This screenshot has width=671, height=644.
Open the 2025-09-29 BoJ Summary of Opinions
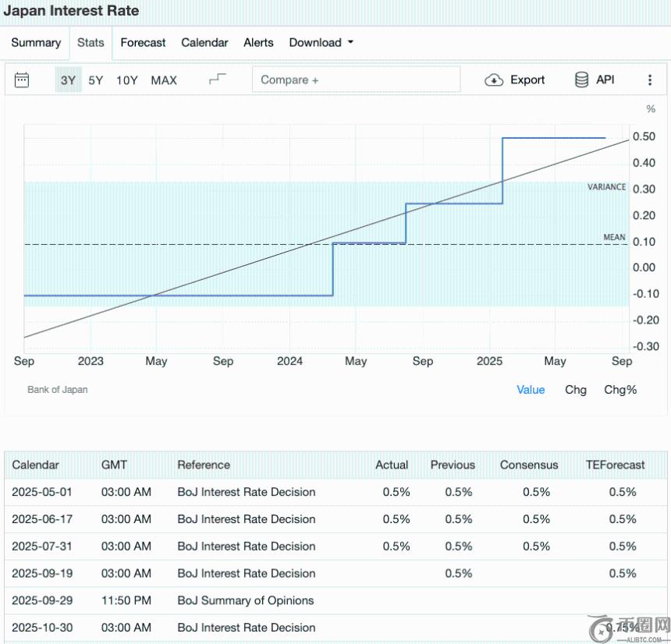(x=246, y=600)
